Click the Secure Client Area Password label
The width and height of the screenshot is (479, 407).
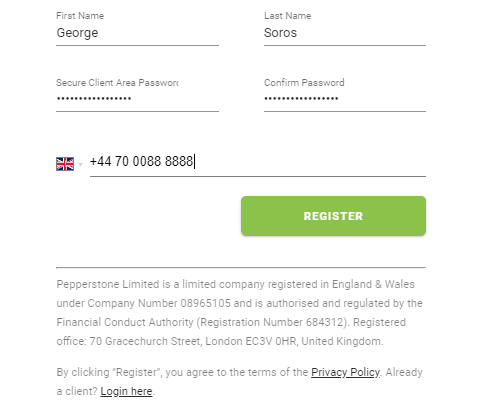117,83
